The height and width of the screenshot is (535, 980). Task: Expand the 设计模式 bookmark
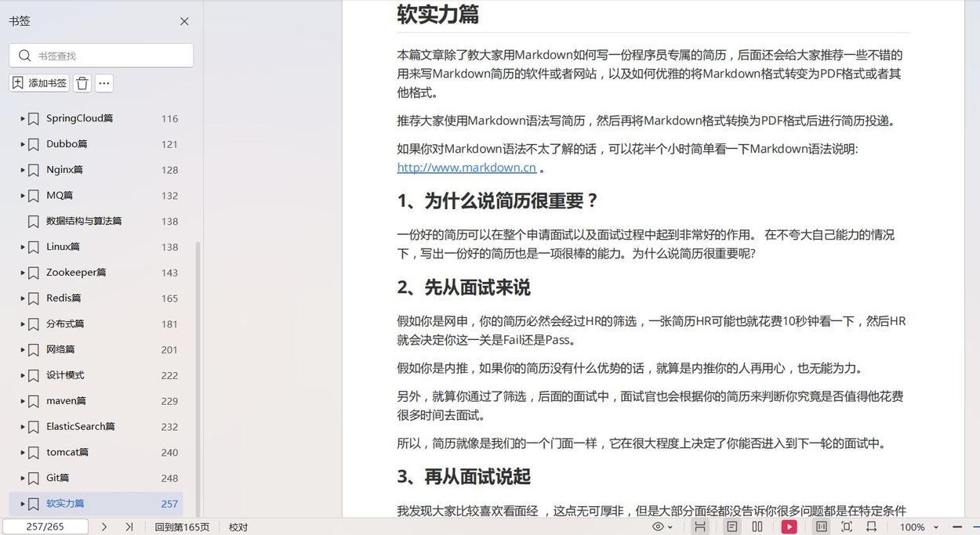[x=22, y=375]
